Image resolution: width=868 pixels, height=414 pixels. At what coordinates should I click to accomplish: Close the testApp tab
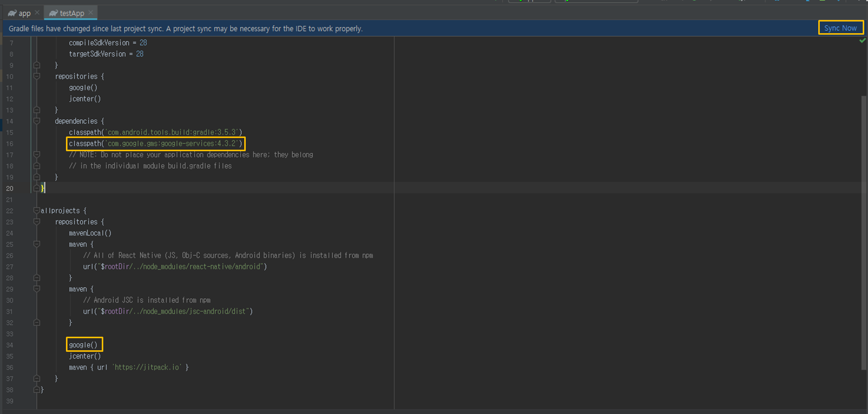point(91,13)
